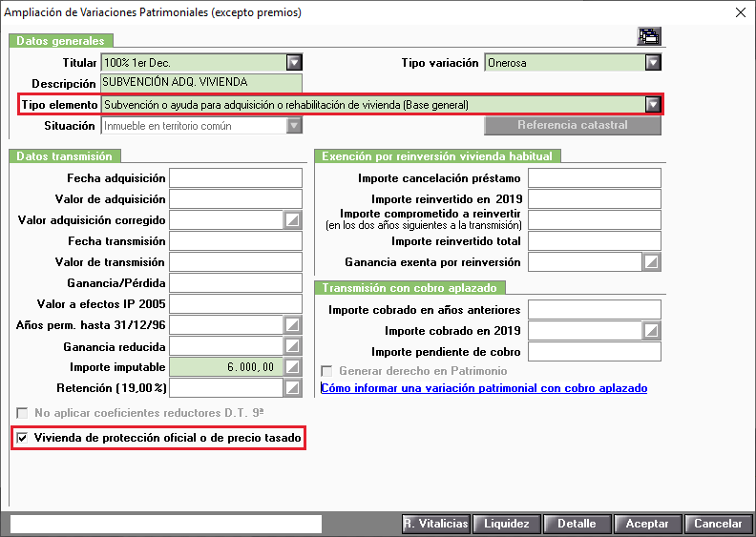The image size is (756, 537).
Task: Click the Ganancia/Pérdida field
Action: coord(236,282)
